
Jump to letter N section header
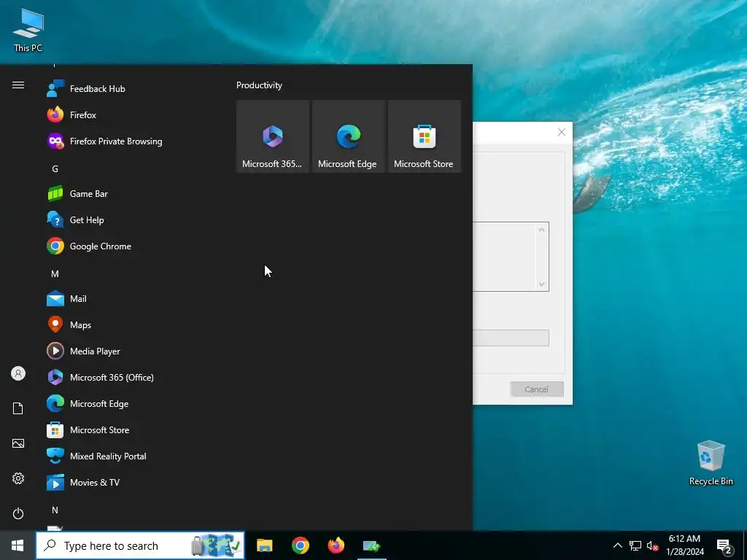55,510
